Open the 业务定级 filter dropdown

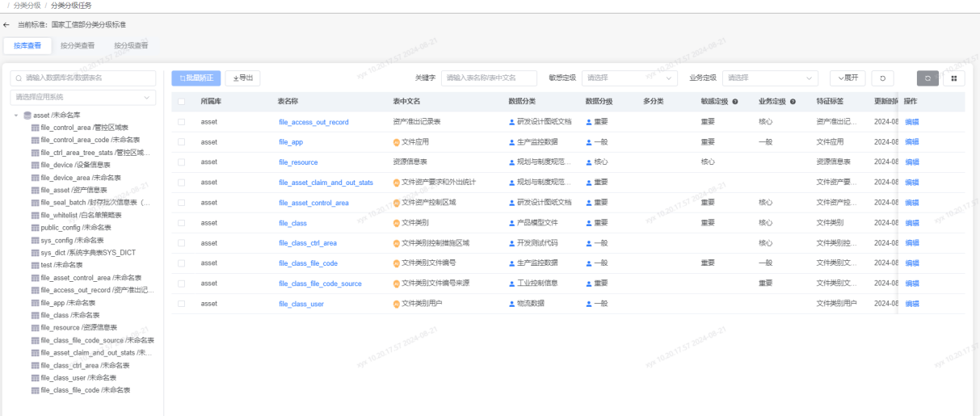click(770, 78)
